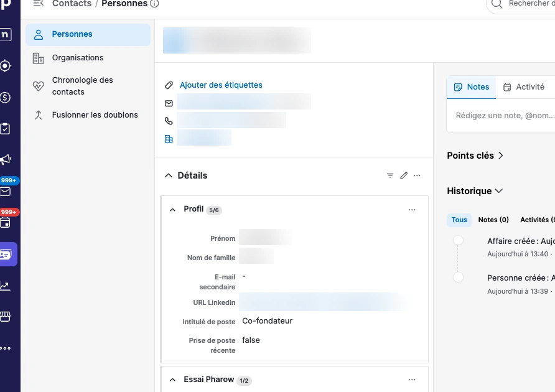Click the phone icon in contact summary
Image resolution: width=555 pixels, height=392 pixels.
[169, 121]
